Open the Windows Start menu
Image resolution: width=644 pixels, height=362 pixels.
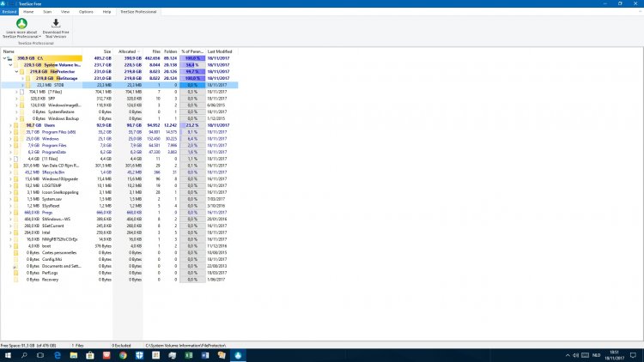(6, 354)
